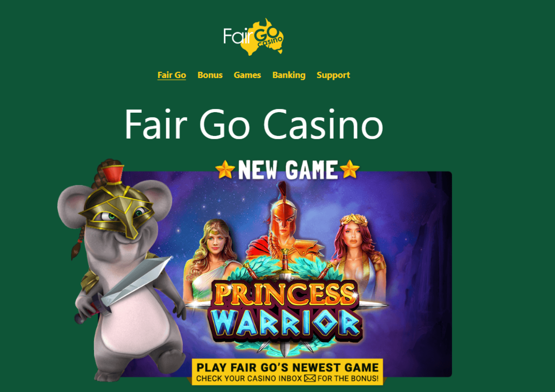Click the Fair Go Casino heading
Screen dimensions: 555x392
click(x=254, y=124)
